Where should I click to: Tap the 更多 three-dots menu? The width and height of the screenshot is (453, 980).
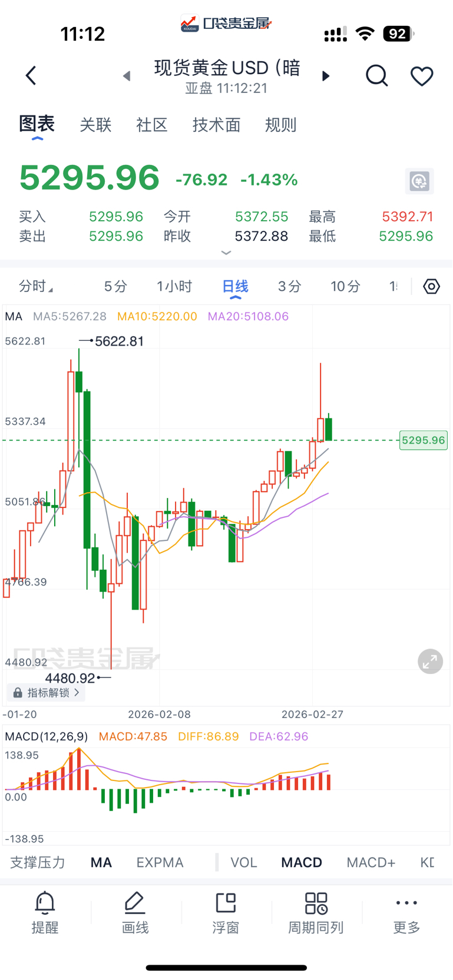point(406,912)
